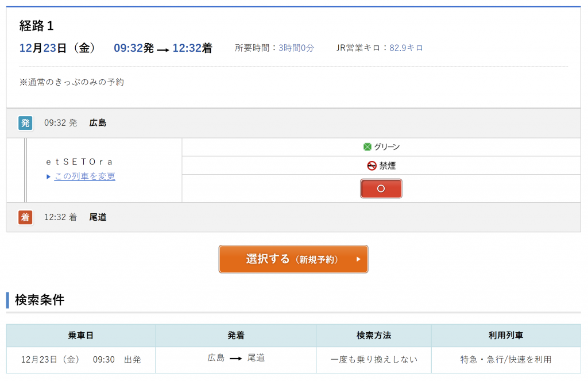
Task: Click the arrow between 09:32発 and 12:32着
Action: pos(163,49)
